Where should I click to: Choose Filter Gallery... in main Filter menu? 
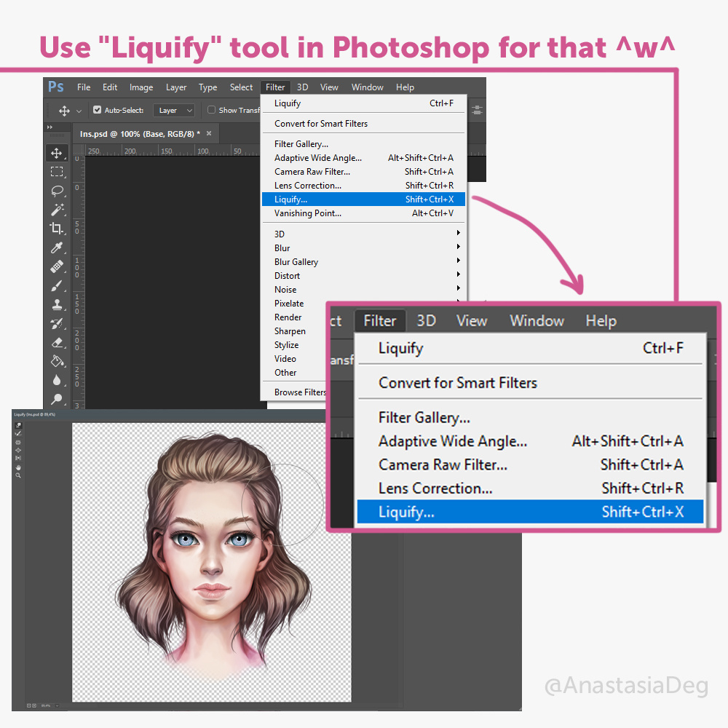(x=363, y=144)
